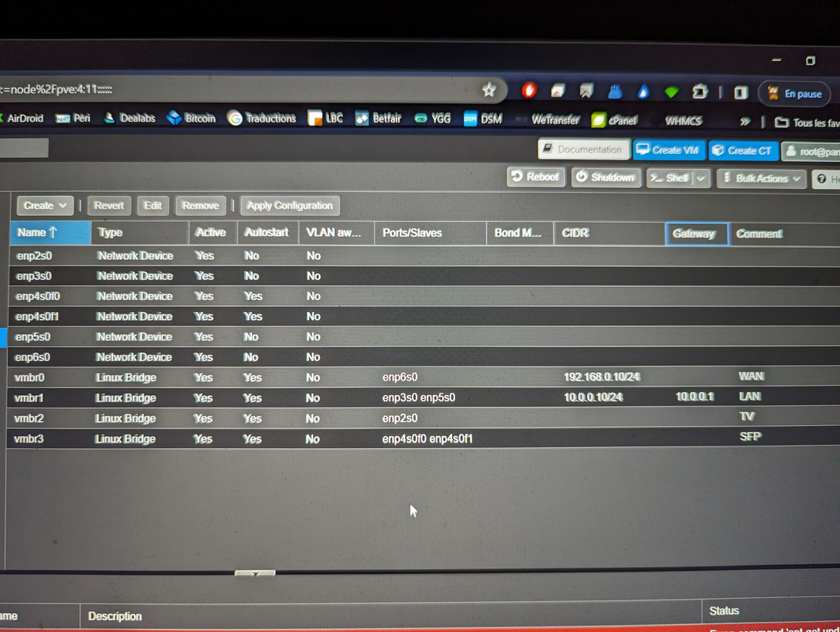
Task: Open Proxmox Documentation
Action: (583, 149)
